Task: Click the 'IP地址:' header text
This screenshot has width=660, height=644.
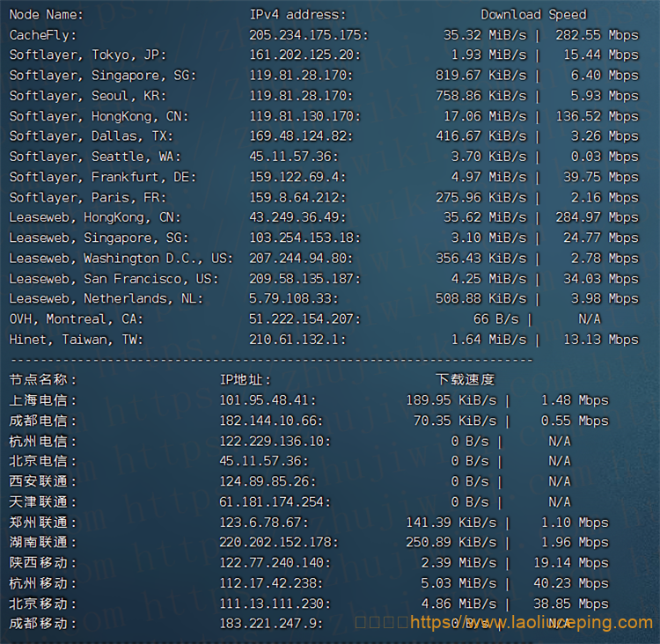Action: (246, 380)
